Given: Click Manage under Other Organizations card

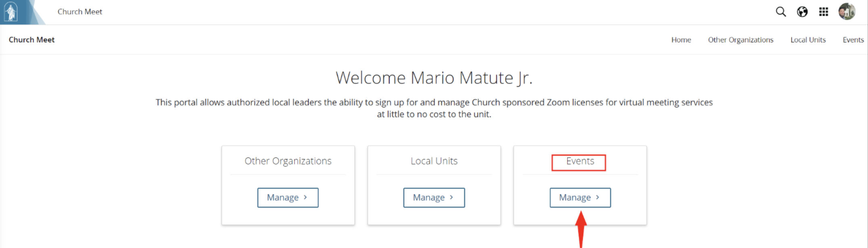Looking at the screenshot, I should 288,198.
